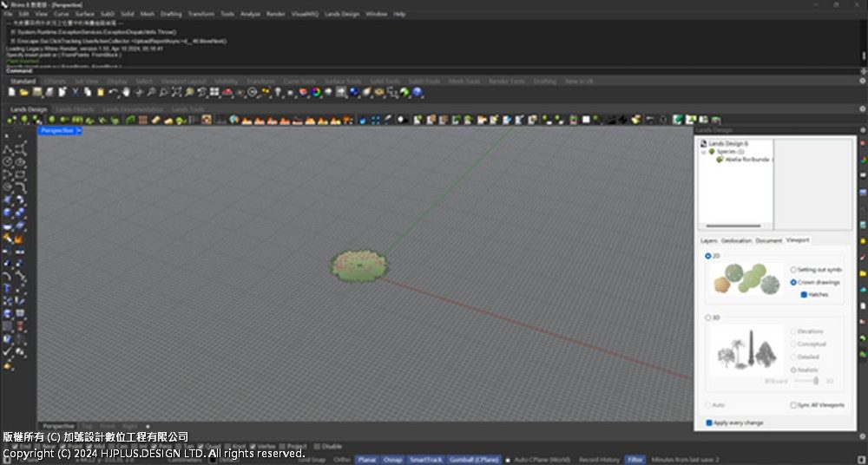Click the four-viewport layout icon

pyautogui.click(x=214, y=93)
